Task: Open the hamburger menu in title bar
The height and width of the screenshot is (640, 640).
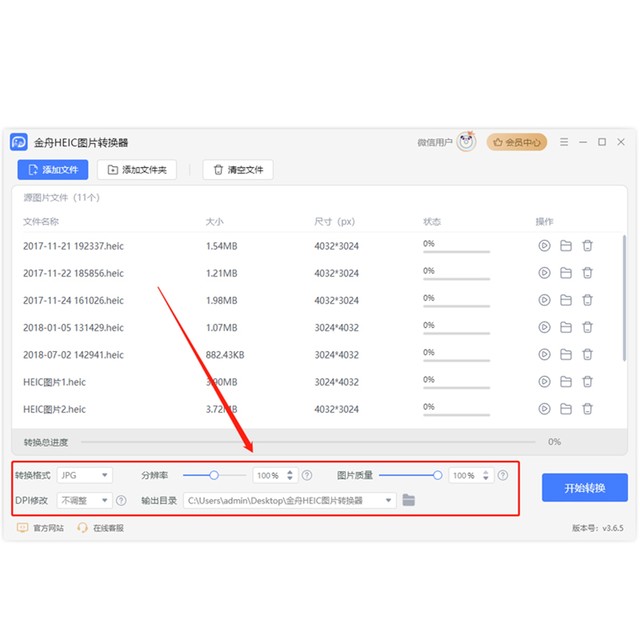Action: [x=564, y=142]
